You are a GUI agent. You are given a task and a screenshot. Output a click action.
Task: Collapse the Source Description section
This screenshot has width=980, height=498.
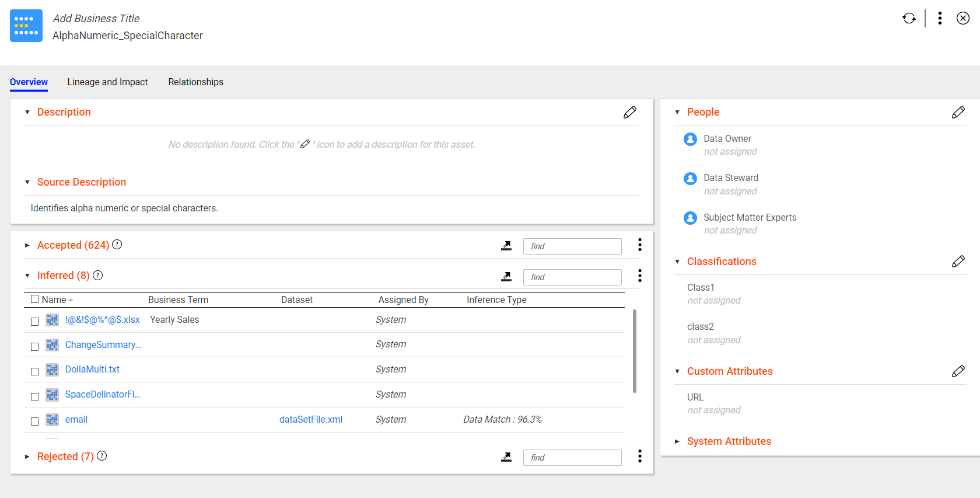tap(27, 182)
